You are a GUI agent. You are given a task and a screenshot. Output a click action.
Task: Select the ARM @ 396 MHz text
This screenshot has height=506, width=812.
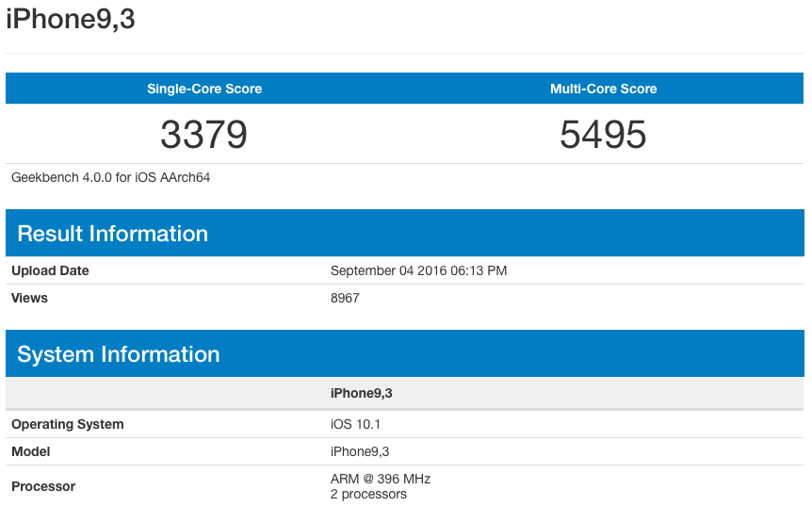coord(381,479)
